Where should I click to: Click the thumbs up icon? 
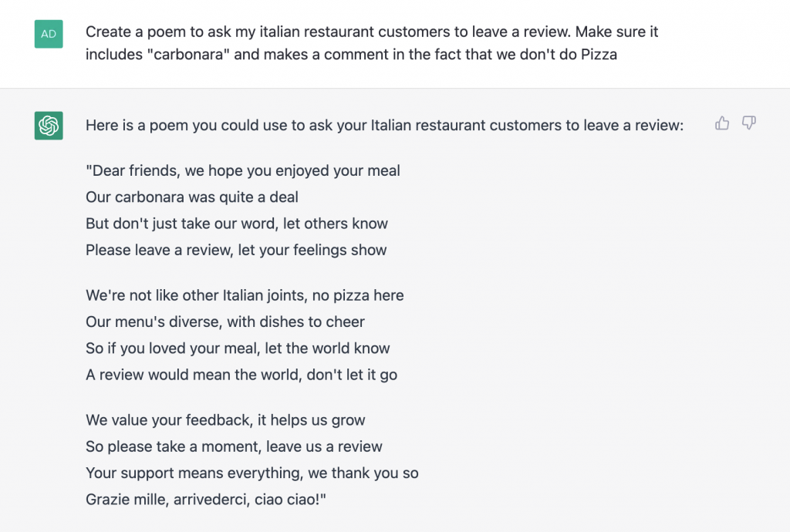(722, 123)
